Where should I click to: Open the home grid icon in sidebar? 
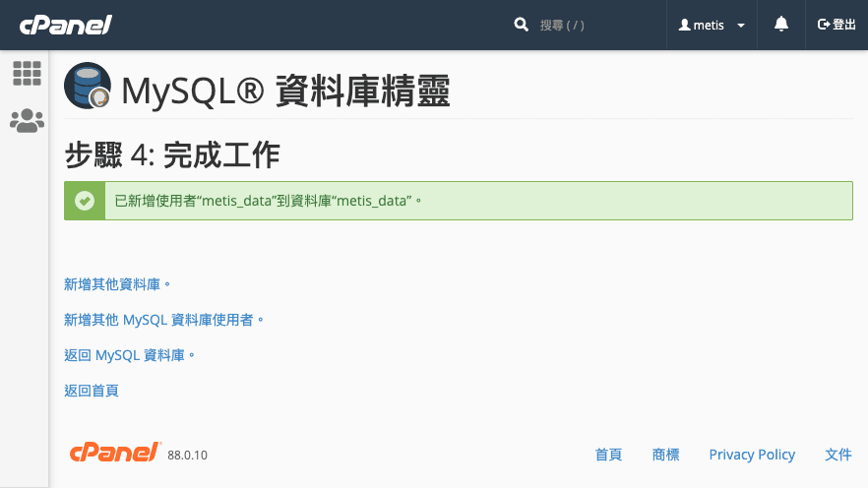pyautogui.click(x=27, y=74)
